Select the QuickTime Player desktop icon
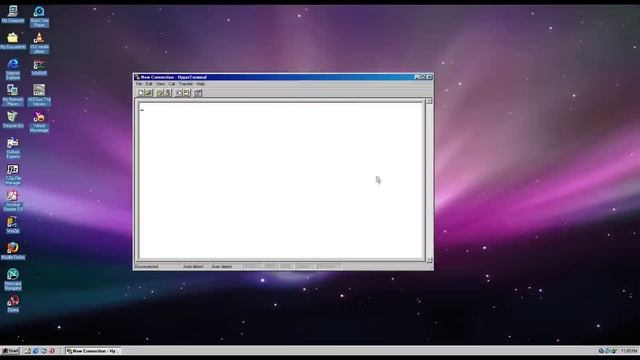Viewport: 640px width, 360px height. [39, 17]
